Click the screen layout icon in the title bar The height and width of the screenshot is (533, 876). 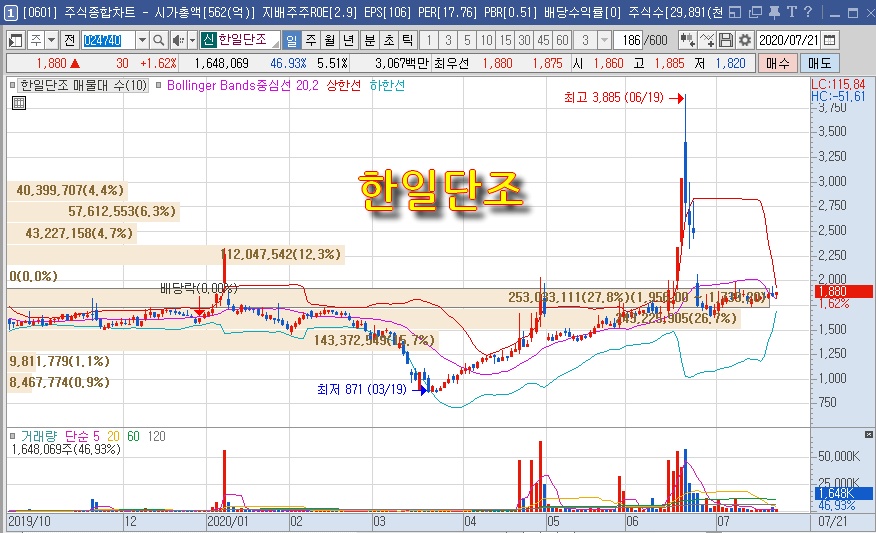tap(736, 12)
